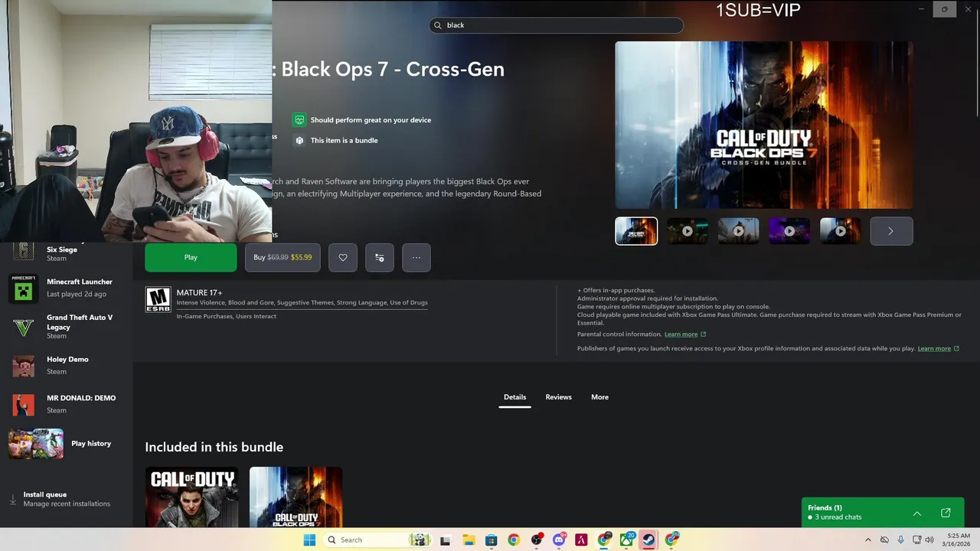980x551 pixels.
Task: Open Grand Theft Auto V Legacy in sidebar
Action: tap(66, 327)
